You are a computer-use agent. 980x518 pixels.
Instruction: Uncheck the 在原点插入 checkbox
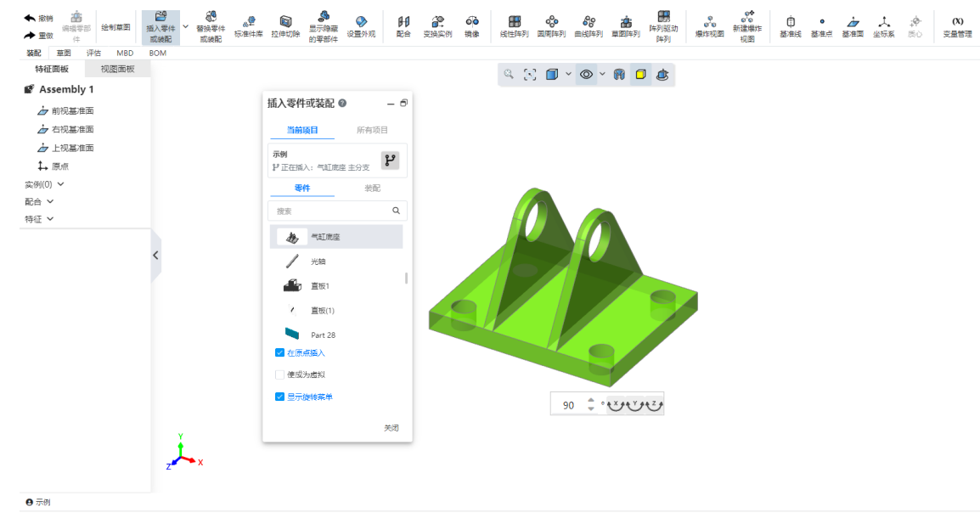(280, 352)
